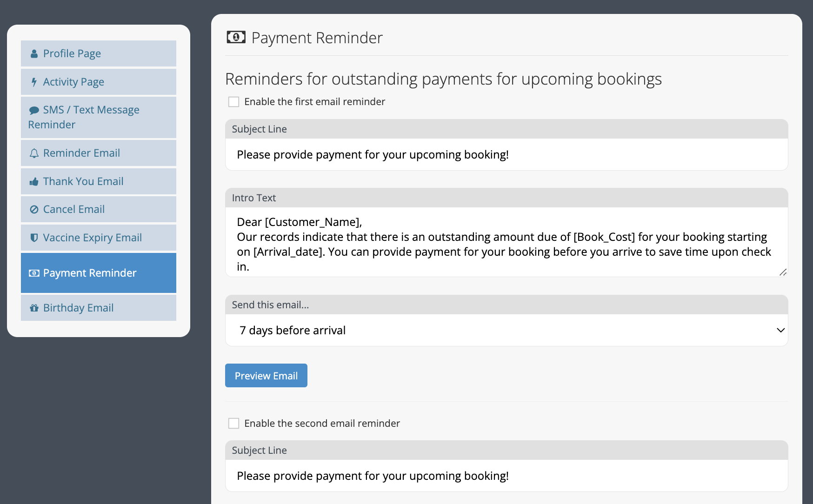The height and width of the screenshot is (504, 813).
Task: Enable the second email reminder checkbox
Action: coord(233,424)
